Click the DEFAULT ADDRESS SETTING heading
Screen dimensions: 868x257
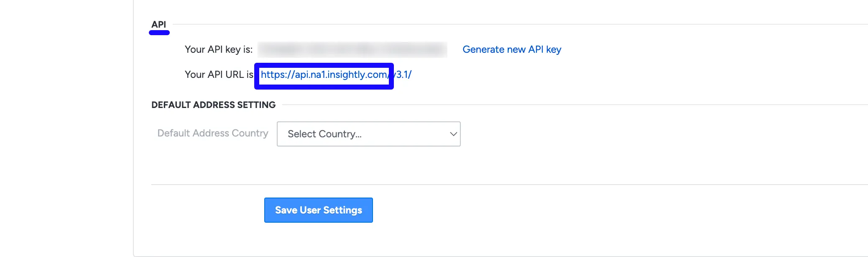coord(213,105)
